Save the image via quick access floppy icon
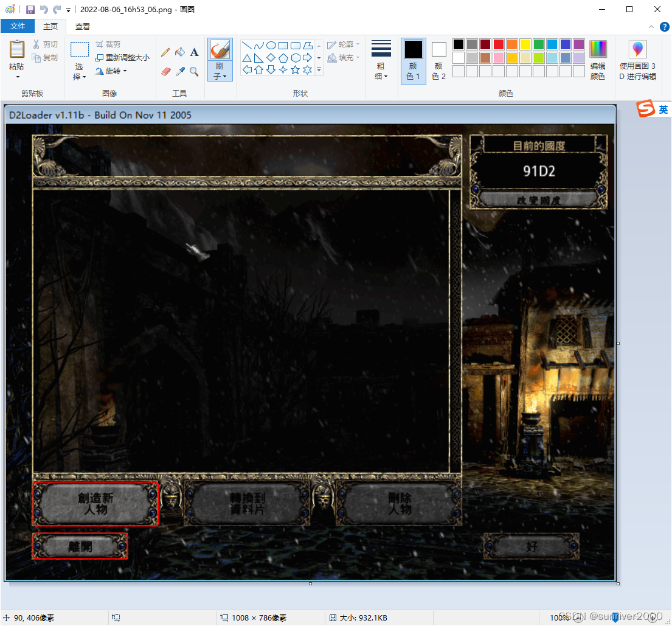 (x=30, y=9)
